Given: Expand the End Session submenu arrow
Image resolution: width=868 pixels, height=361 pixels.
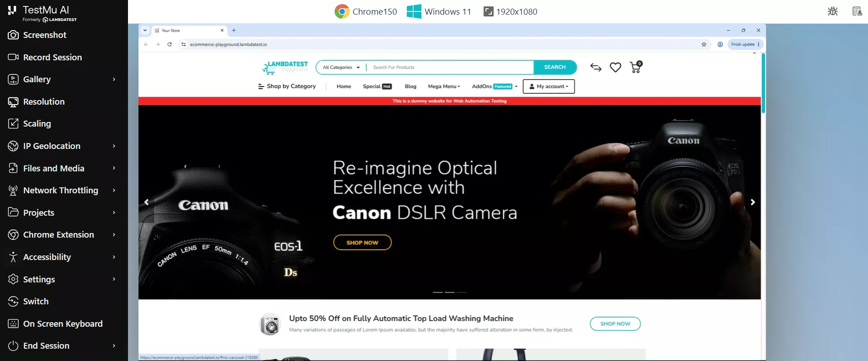Looking at the screenshot, I should (114, 345).
